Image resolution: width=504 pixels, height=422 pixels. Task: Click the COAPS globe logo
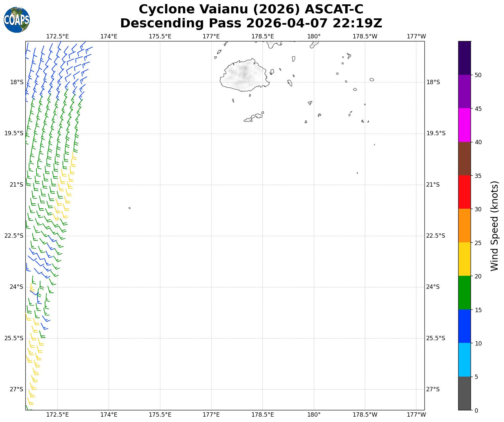click(17, 20)
